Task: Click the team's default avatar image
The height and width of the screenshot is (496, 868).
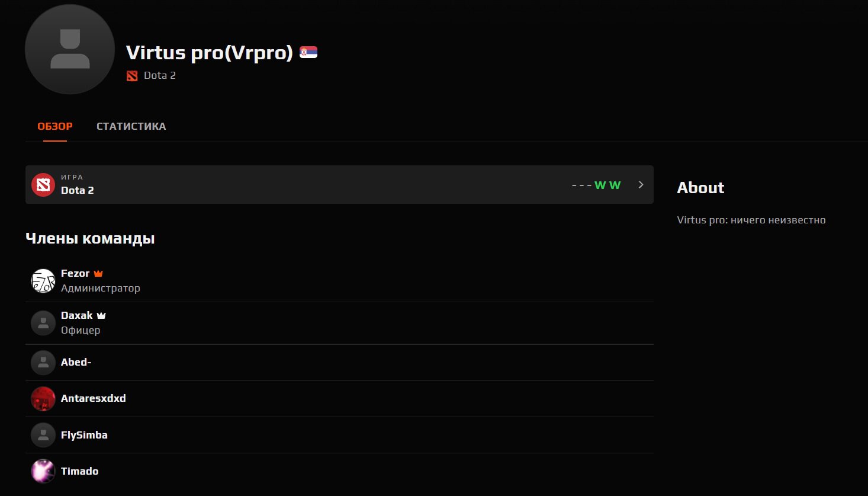Action: coord(70,49)
